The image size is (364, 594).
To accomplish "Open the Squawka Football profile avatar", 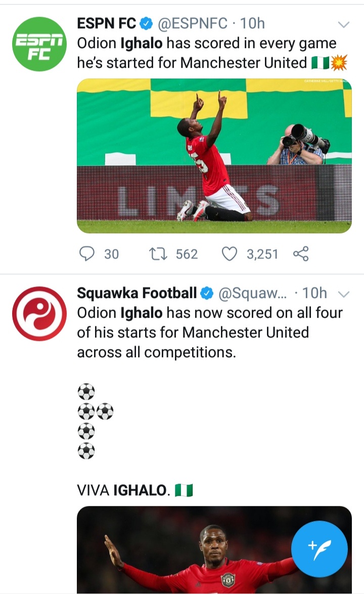I will pyautogui.click(x=39, y=314).
